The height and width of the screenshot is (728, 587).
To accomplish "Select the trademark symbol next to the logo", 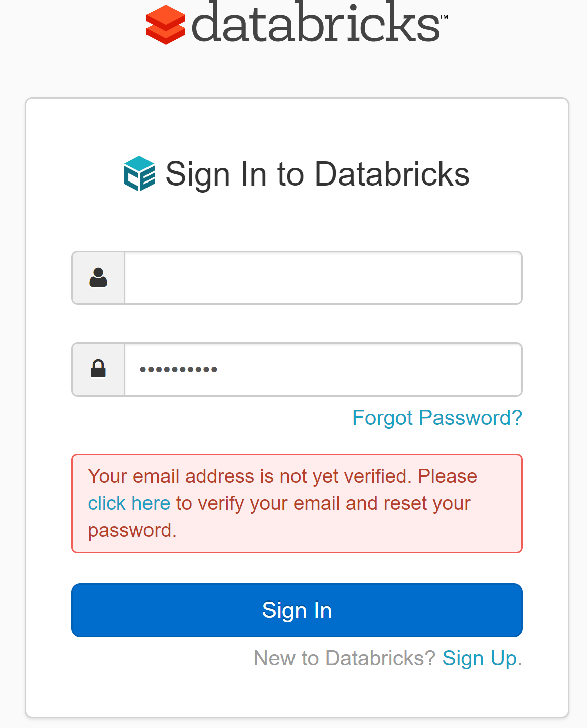I will [x=445, y=17].
